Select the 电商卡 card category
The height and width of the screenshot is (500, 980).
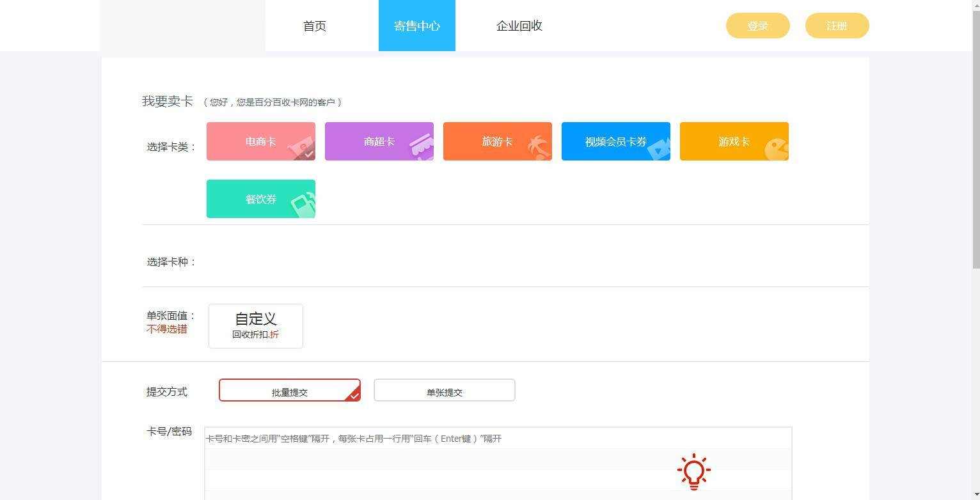click(260, 141)
